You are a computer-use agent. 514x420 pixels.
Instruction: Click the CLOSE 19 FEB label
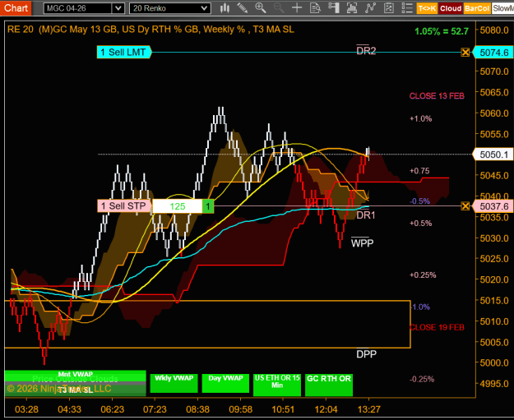(x=437, y=327)
